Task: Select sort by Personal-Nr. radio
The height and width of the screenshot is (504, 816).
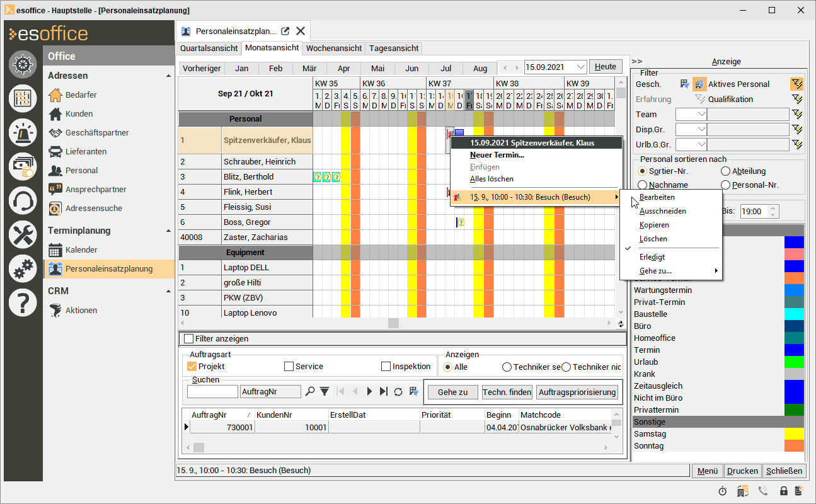Action: point(725,185)
